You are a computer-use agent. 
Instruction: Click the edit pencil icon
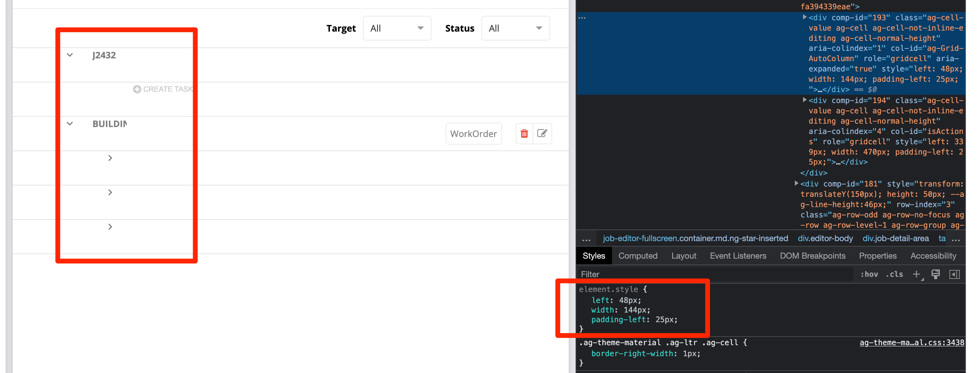click(542, 134)
